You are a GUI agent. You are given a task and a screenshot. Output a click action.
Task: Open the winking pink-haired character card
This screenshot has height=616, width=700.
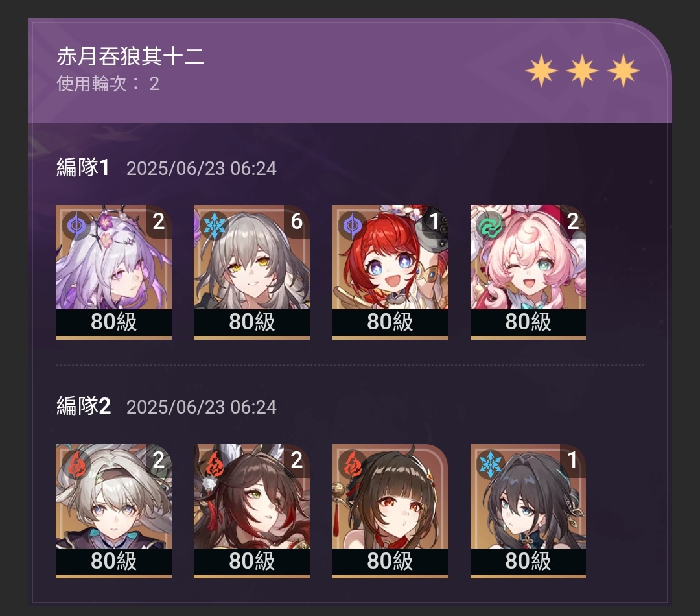coord(528,272)
